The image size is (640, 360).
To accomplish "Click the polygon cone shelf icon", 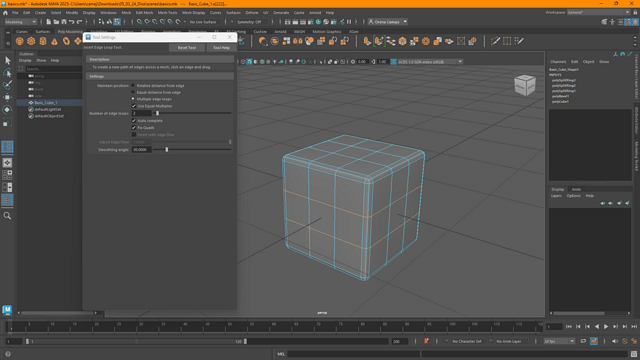I will [54, 41].
